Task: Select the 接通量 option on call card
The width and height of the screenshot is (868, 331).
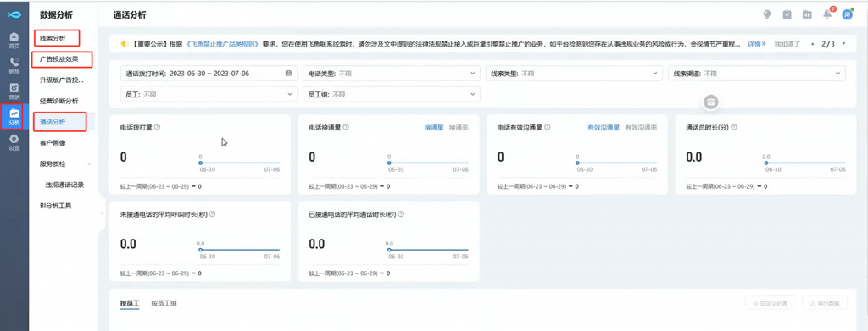Action: pyautogui.click(x=434, y=127)
